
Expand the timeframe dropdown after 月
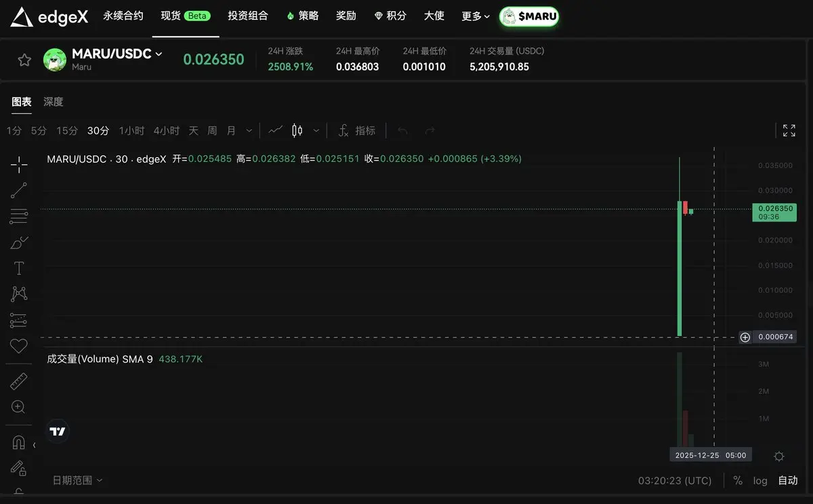point(249,131)
